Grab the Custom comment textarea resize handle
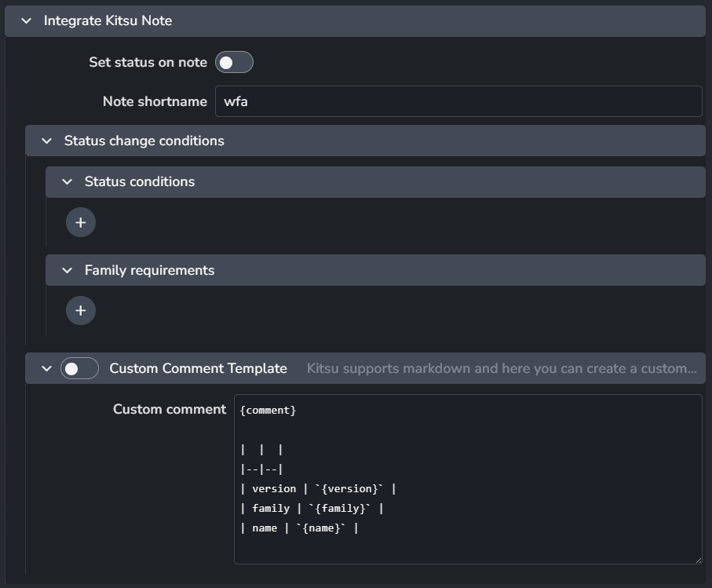Image resolution: width=712 pixels, height=588 pixels. pyautogui.click(x=697, y=558)
